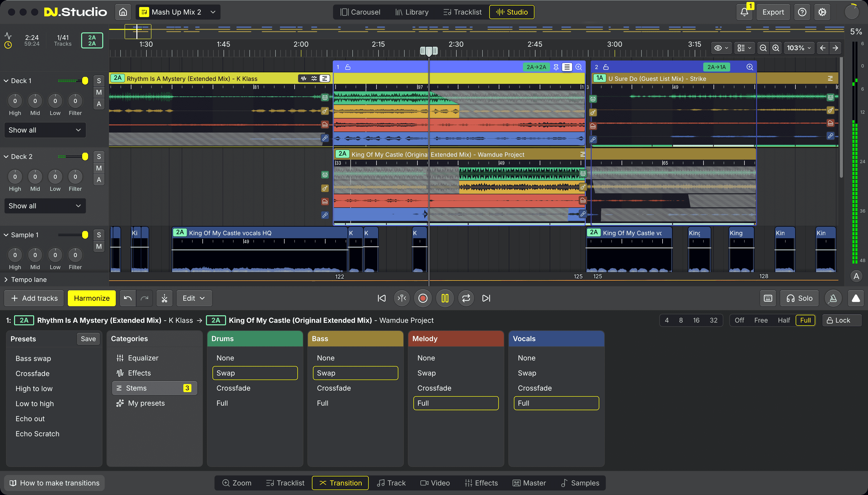Switch to the Library view
868x495 pixels.
(412, 12)
